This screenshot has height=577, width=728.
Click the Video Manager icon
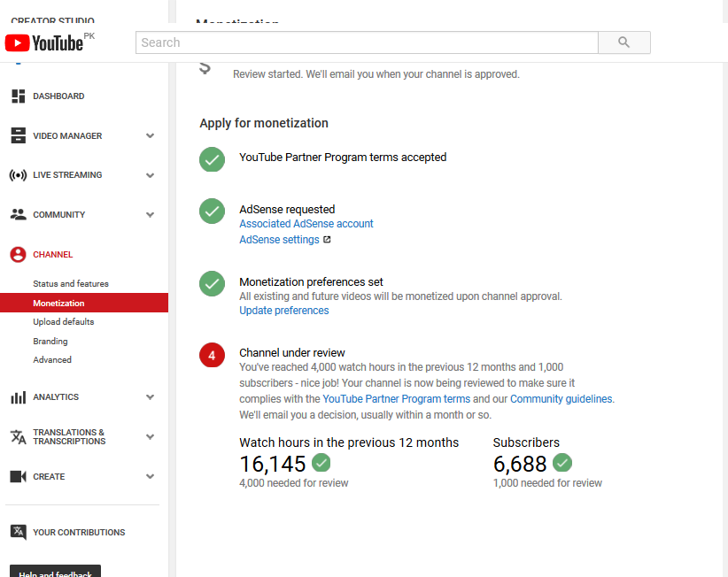click(18, 135)
